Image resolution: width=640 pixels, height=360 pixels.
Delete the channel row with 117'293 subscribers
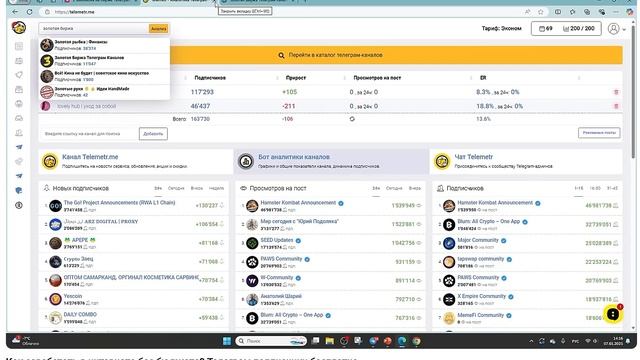coord(616,92)
